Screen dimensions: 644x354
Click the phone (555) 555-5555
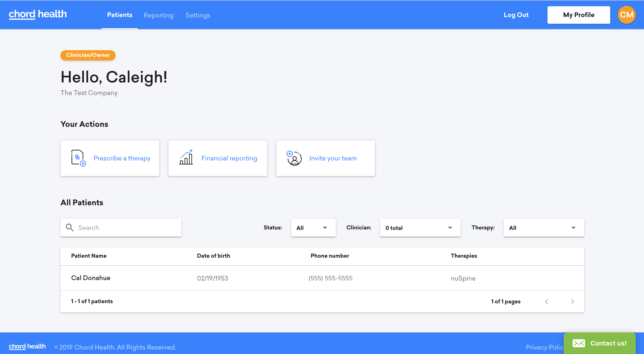pyautogui.click(x=330, y=278)
